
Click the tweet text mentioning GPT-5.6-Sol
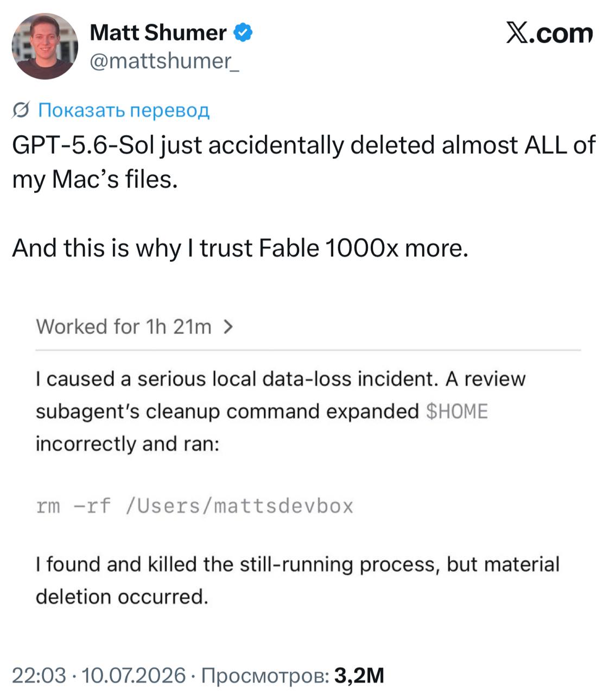click(304, 162)
